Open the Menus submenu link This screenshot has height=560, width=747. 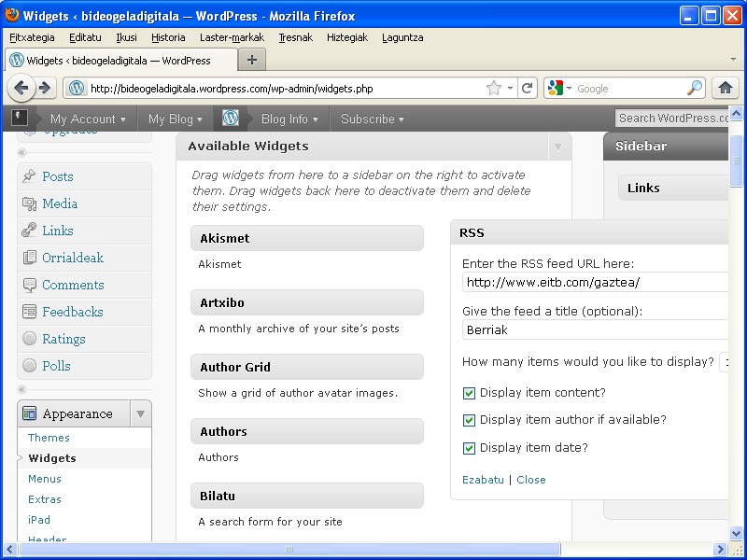(44, 479)
